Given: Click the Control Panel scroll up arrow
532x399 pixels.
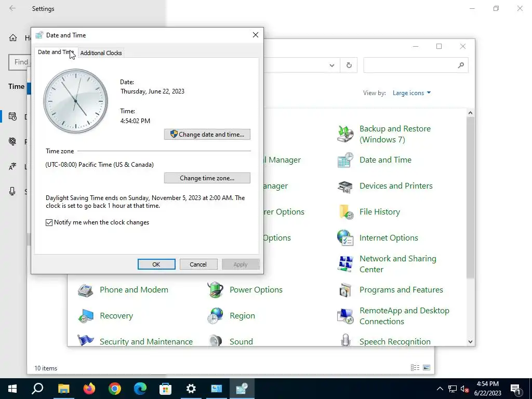Looking at the screenshot, I should click(470, 113).
